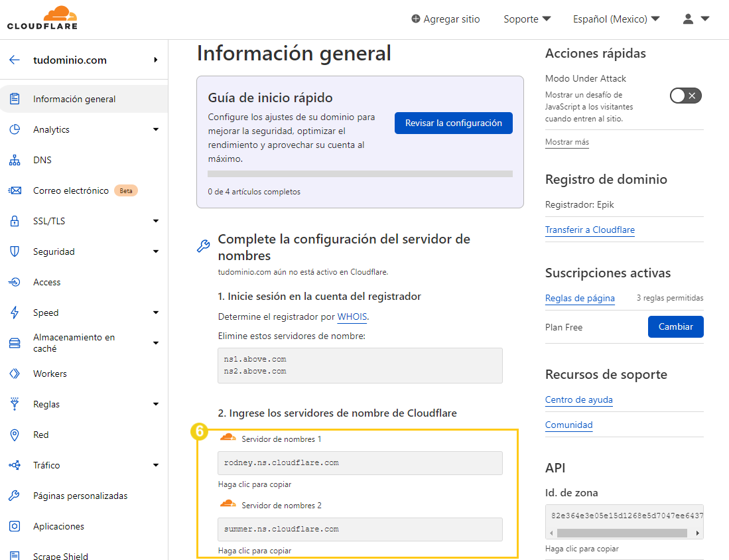Copy the Id. de zona value
This screenshot has width=729, height=560.
tap(624, 516)
